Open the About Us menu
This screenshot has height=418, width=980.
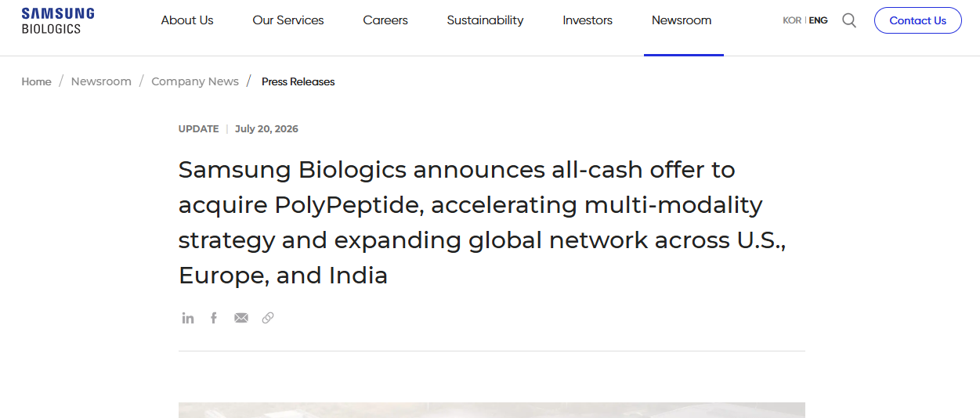(187, 20)
